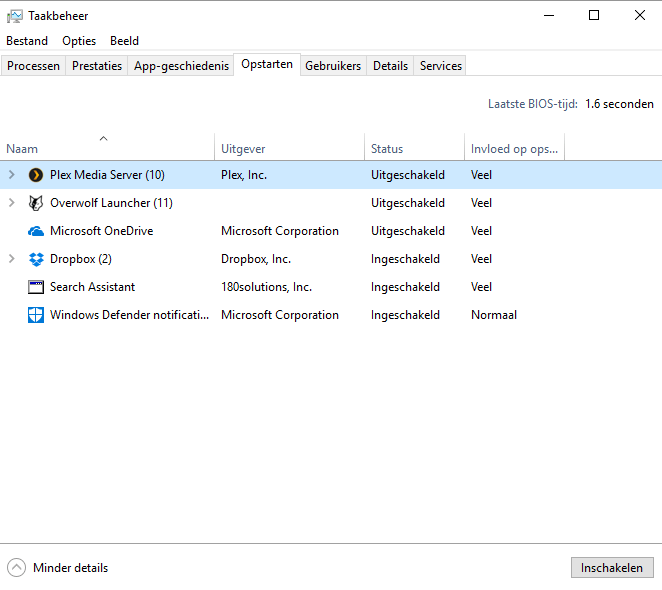Click Veel impact in Search Assistant row
The height and width of the screenshot is (590, 662).
481,287
